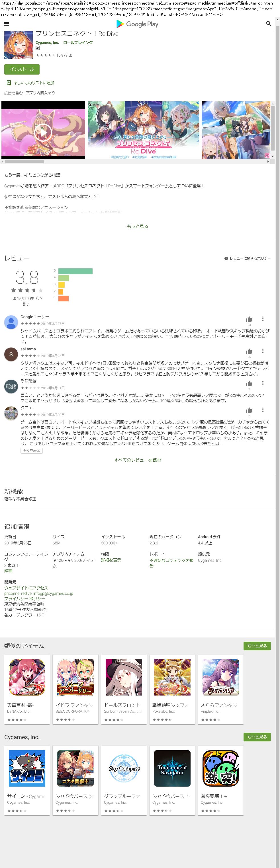Click the 3+ content rating badge
Image resolution: width=280 pixels, height=868 pixels.
37,48
